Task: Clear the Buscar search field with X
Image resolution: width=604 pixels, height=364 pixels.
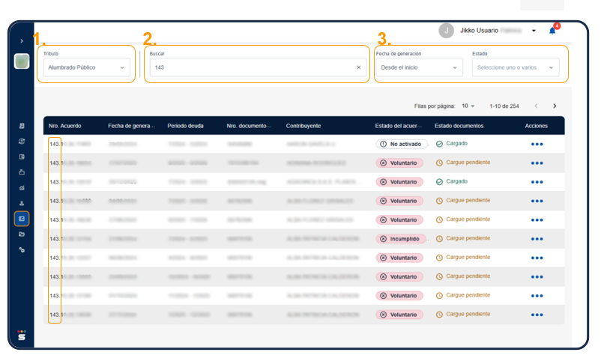Action: point(358,67)
